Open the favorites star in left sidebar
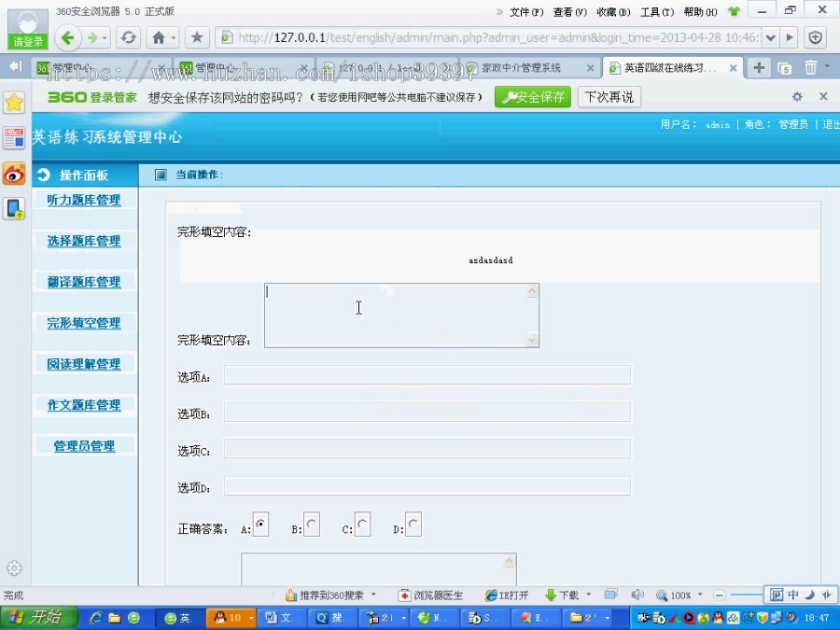 pos(14,103)
